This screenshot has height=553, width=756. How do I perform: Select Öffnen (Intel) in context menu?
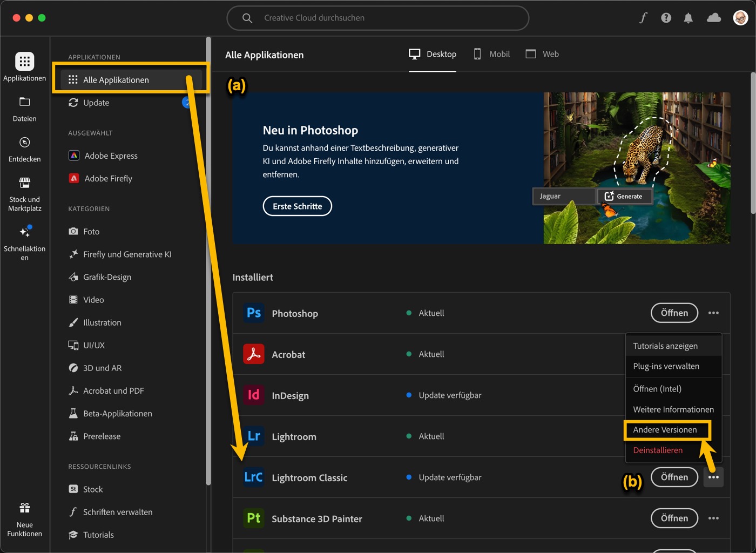[x=673, y=389]
